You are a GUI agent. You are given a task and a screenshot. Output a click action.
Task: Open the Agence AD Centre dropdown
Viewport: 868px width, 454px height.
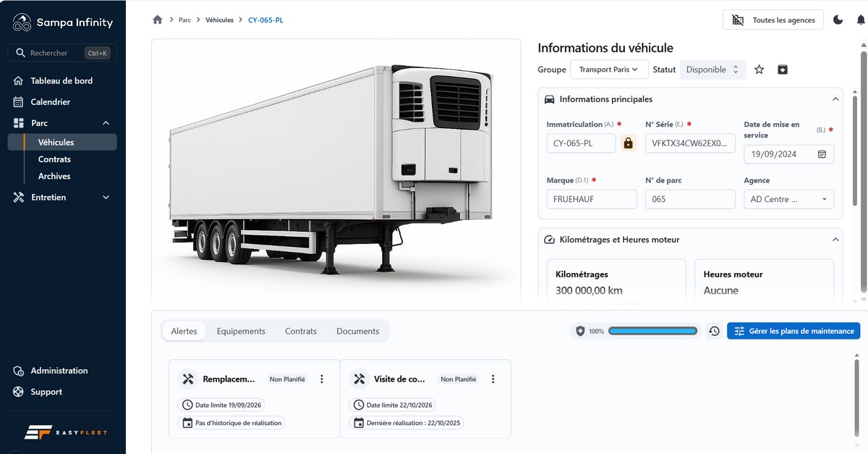[x=788, y=199]
